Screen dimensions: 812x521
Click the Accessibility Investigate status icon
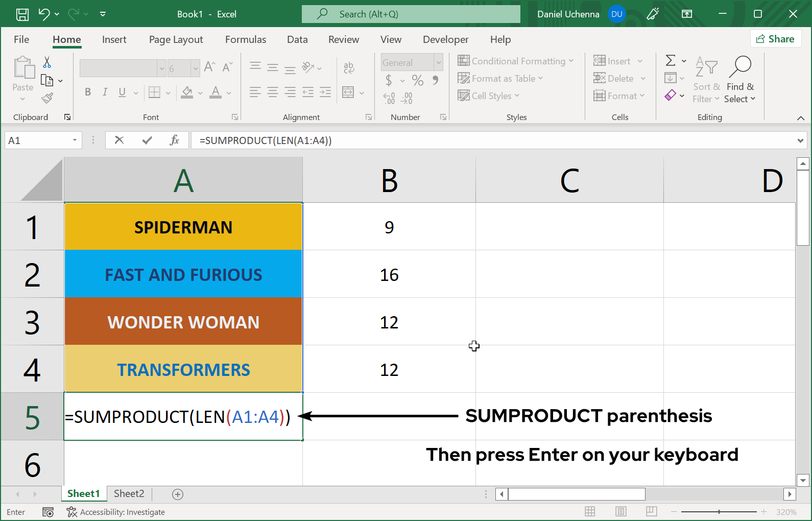pos(72,512)
